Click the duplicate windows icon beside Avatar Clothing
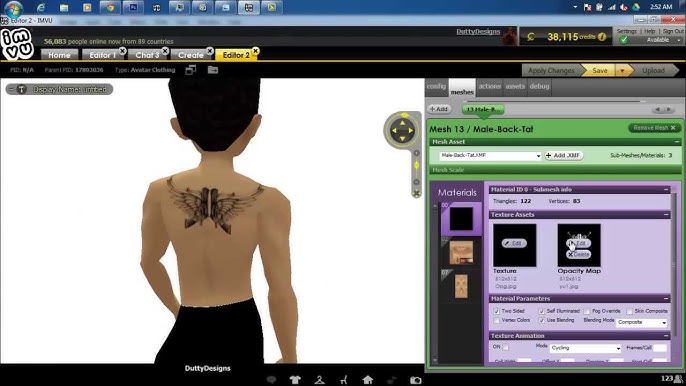Viewport: 686px width, 386px height. (191, 70)
